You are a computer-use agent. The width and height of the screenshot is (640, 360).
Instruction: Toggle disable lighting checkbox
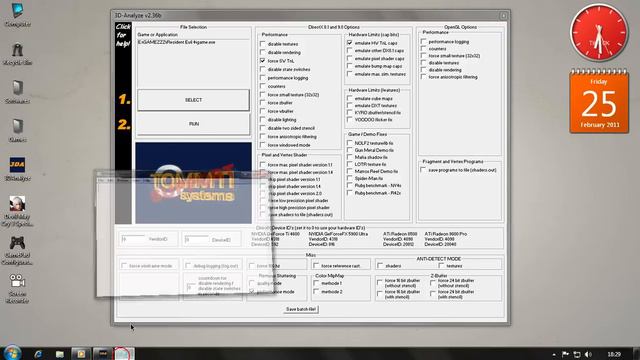[x=262, y=120]
